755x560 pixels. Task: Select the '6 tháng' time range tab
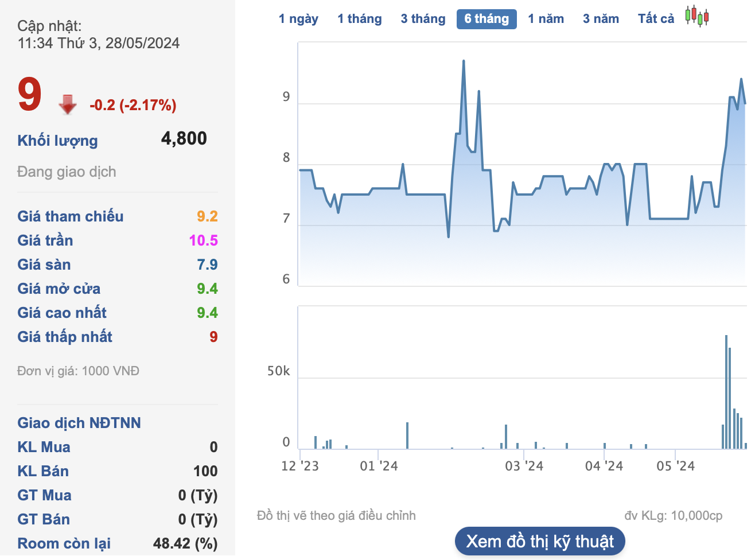(487, 19)
